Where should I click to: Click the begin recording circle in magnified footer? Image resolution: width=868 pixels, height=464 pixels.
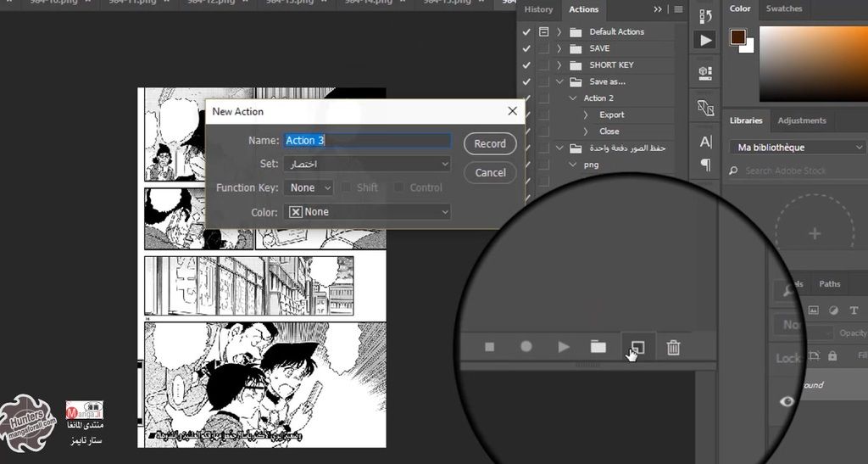click(x=526, y=347)
